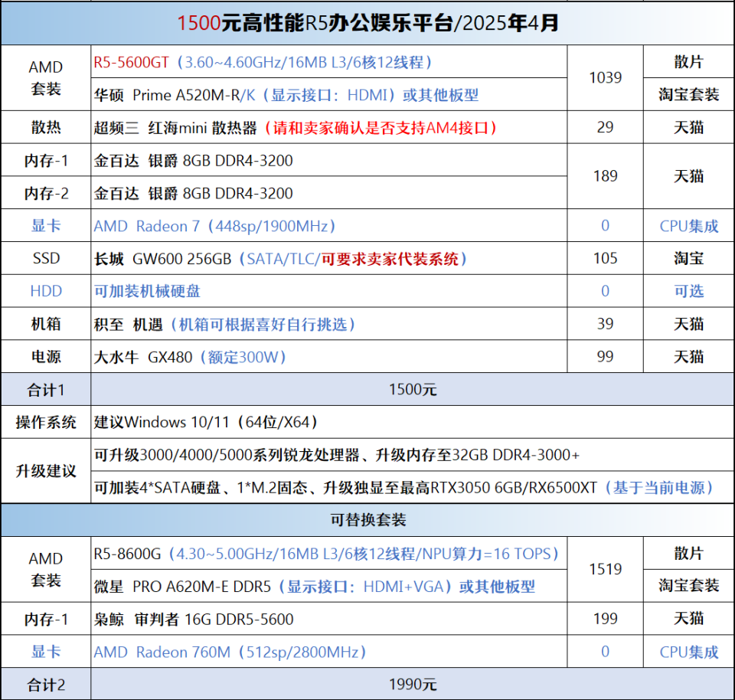This screenshot has height=700, width=735.
Task: Click the 华硕 Prime A520M-R/K motherboard cell
Action: point(329,95)
